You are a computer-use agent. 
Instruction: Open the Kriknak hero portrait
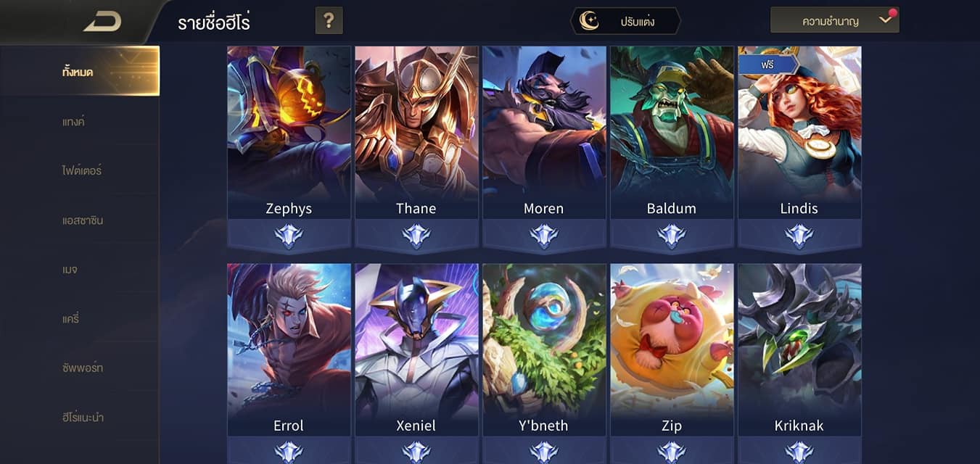click(x=799, y=350)
